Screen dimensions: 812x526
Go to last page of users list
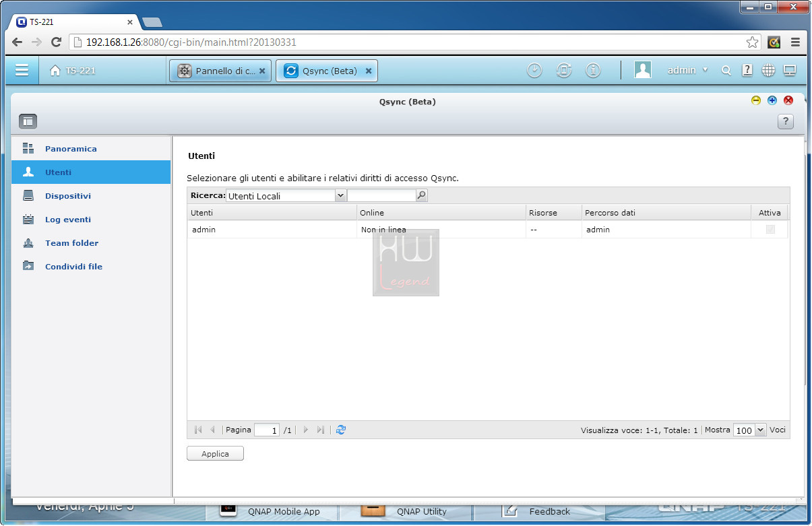click(x=321, y=430)
